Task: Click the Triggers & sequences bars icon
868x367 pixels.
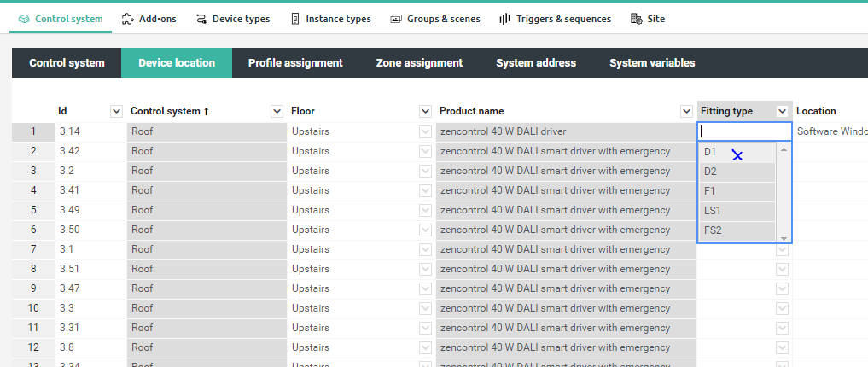Action: click(504, 19)
